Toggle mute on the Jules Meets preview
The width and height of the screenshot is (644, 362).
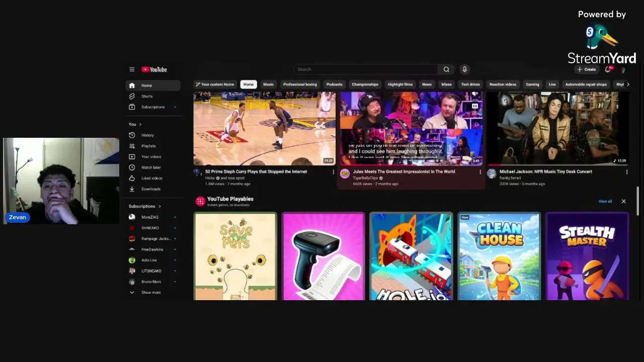coord(474,95)
